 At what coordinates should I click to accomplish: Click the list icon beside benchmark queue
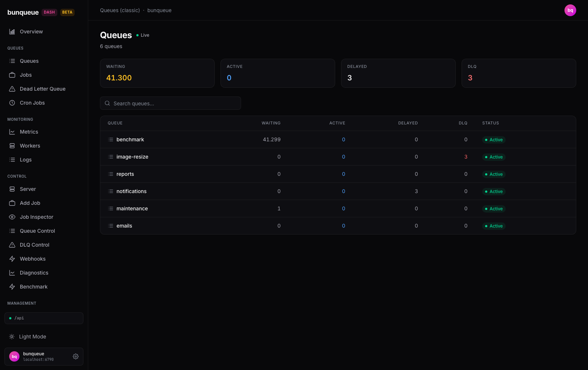point(111,139)
